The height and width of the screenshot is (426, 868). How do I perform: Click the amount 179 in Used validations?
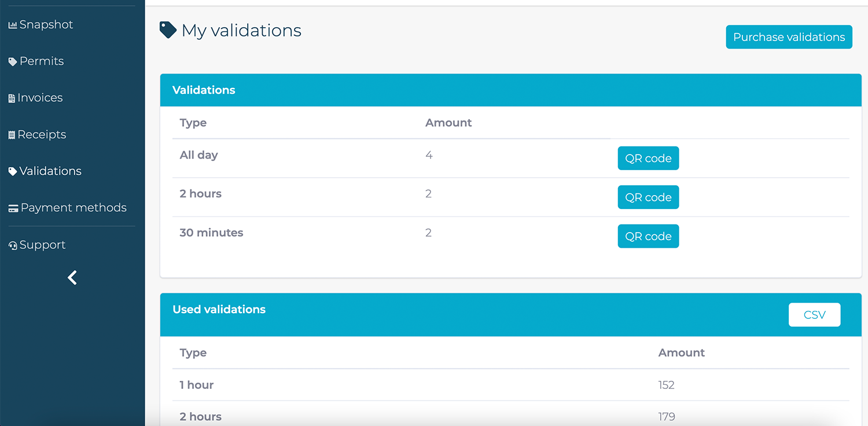[x=667, y=417]
